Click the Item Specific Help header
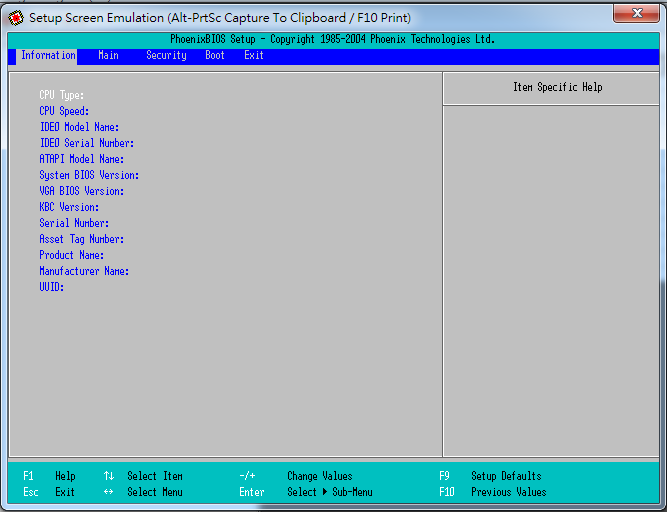The width and height of the screenshot is (667, 512). [557, 87]
